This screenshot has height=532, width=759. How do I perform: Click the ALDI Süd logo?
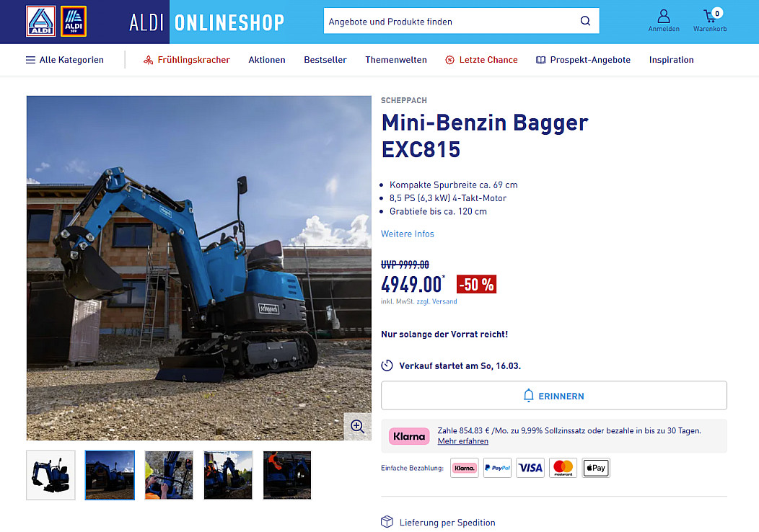[74, 22]
